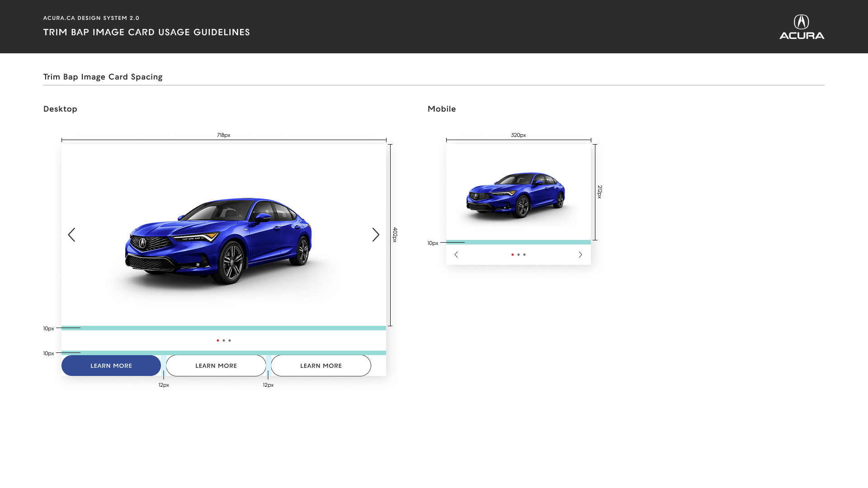The height and width of the screenshot is (488, 868).
Task: Select the last pagination dot on mobile
Action: tap(524, 255)
